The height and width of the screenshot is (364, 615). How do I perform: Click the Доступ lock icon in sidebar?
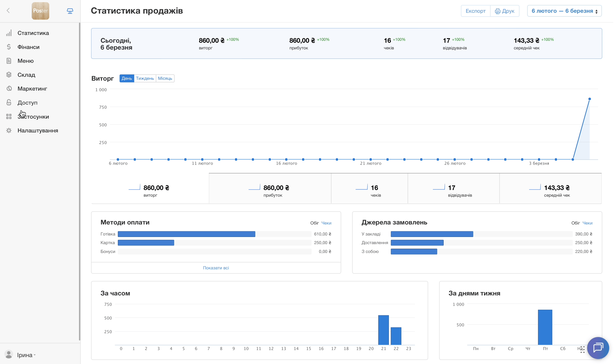click(9, 102)
